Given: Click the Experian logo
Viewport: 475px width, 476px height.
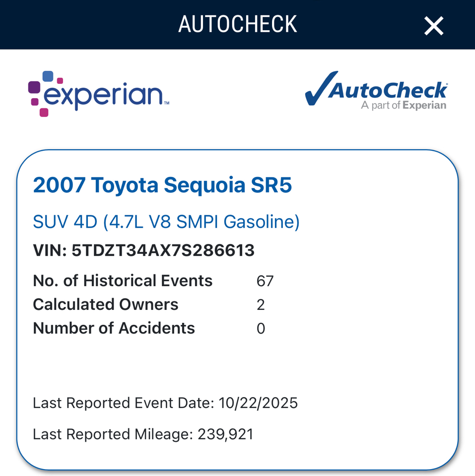Looking at the screenshot, I should coord(99,94).
